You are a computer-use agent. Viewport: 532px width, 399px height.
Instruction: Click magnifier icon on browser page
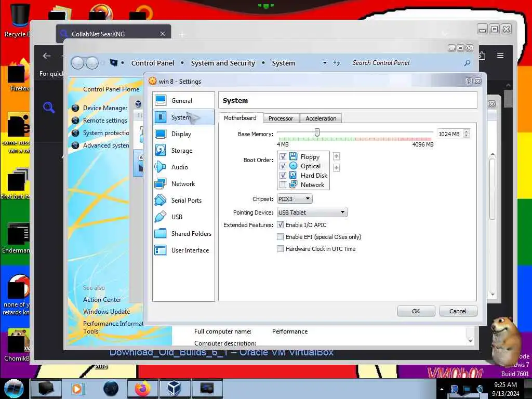49,108
